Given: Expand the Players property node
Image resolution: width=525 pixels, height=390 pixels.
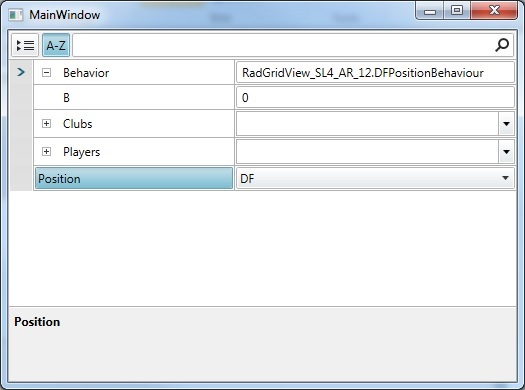Looking at the screenshot, I should 47,152.
